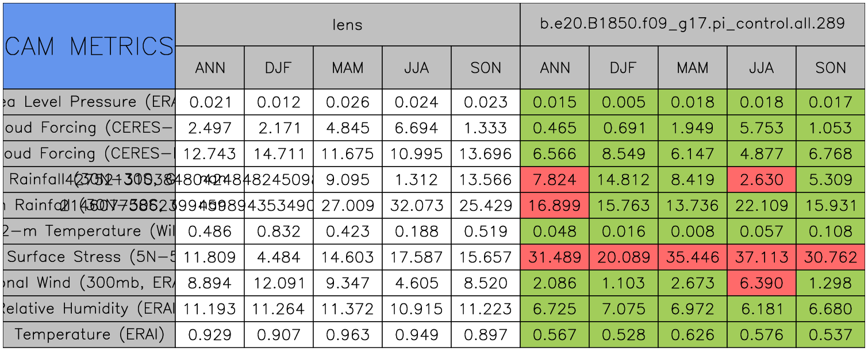Viewport: 868px width, 351px height.
Task: Select the Temperature (ERAI) row label
Action: tap(89, 334)
